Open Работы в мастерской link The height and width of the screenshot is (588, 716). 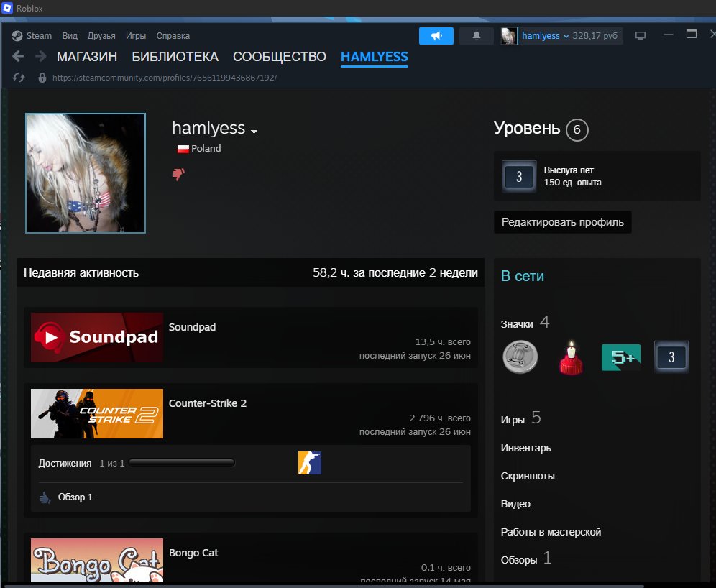coord(551,532)
